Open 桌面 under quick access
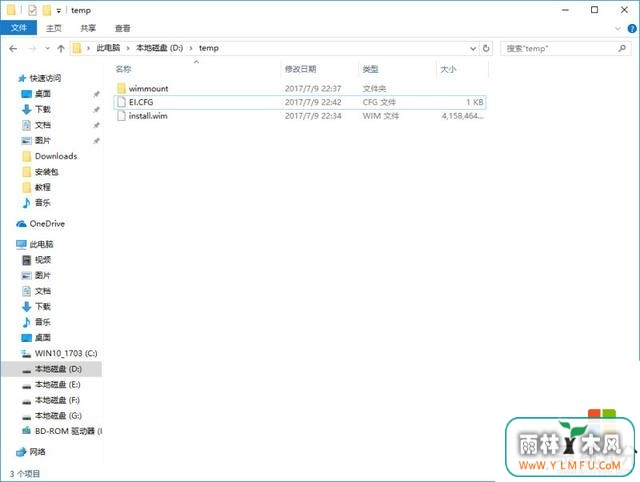The image size is (640, 482). (x=42, y=94)
